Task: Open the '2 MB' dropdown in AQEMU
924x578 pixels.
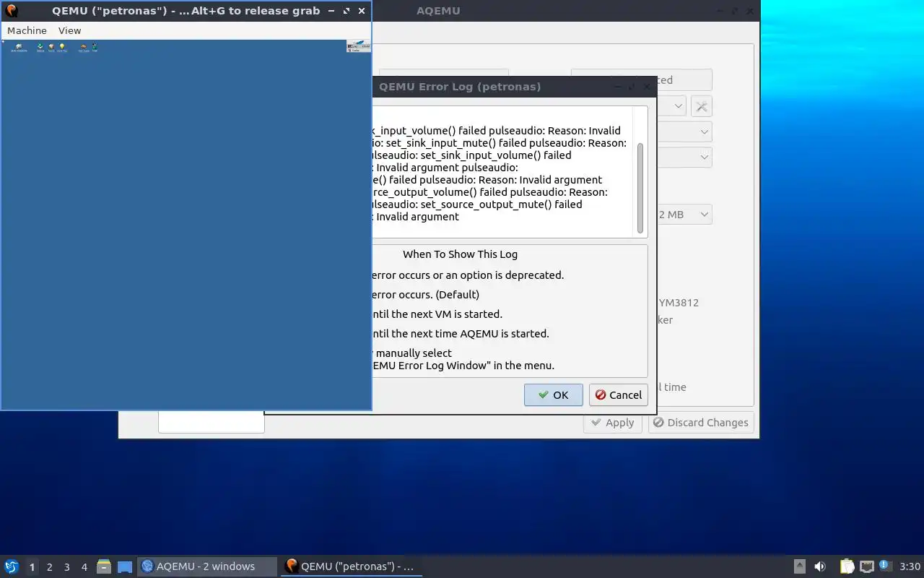Action: click(x=684, y=215)
